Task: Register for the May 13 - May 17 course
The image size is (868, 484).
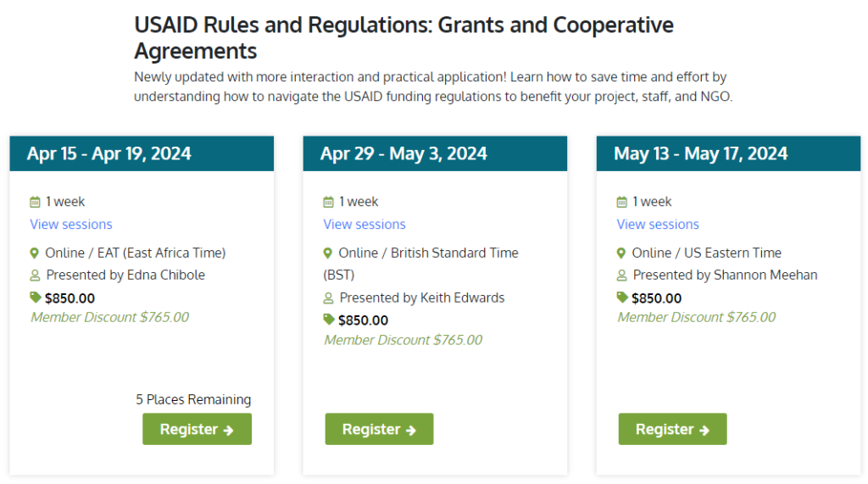Action: coord(672,429)
